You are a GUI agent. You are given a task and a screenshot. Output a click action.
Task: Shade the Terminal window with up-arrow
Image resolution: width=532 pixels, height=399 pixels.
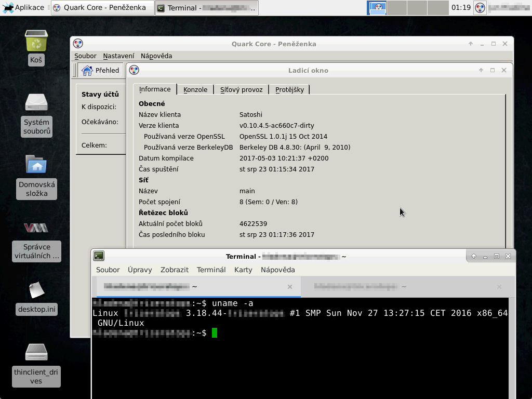click(x=474, y=256)
